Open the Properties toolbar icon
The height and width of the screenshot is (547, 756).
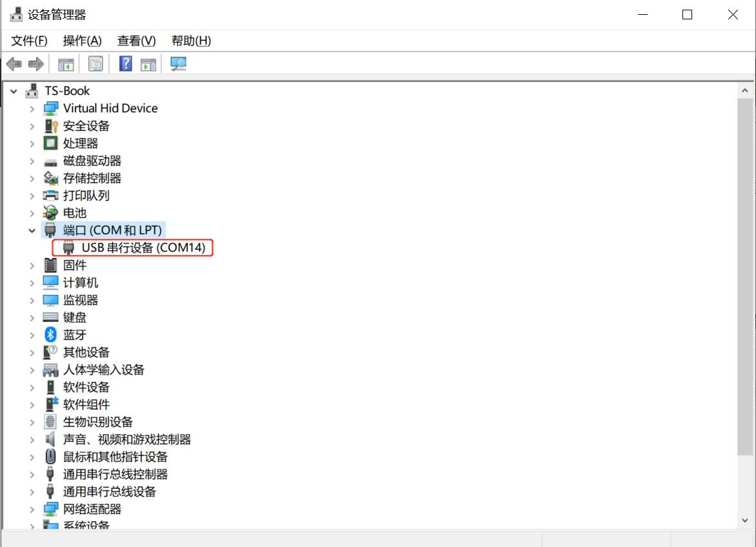95,65
